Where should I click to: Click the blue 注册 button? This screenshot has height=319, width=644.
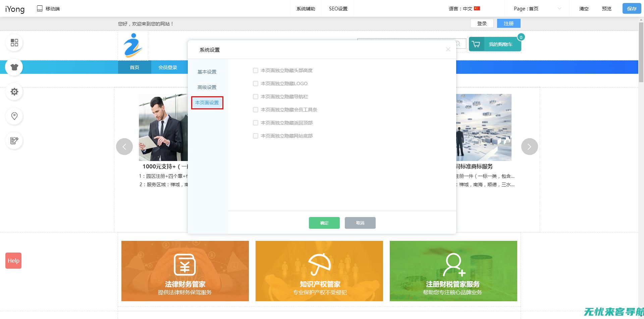(509, 23)
